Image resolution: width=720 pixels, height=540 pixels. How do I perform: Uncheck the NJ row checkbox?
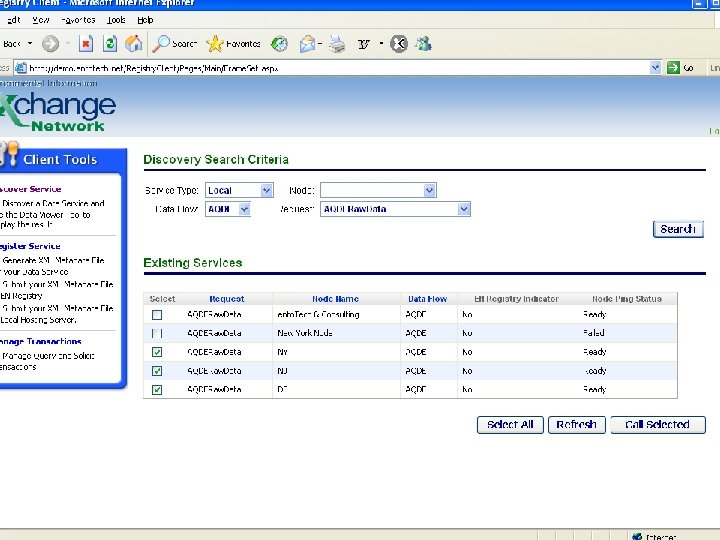click(x=157, y=371)
